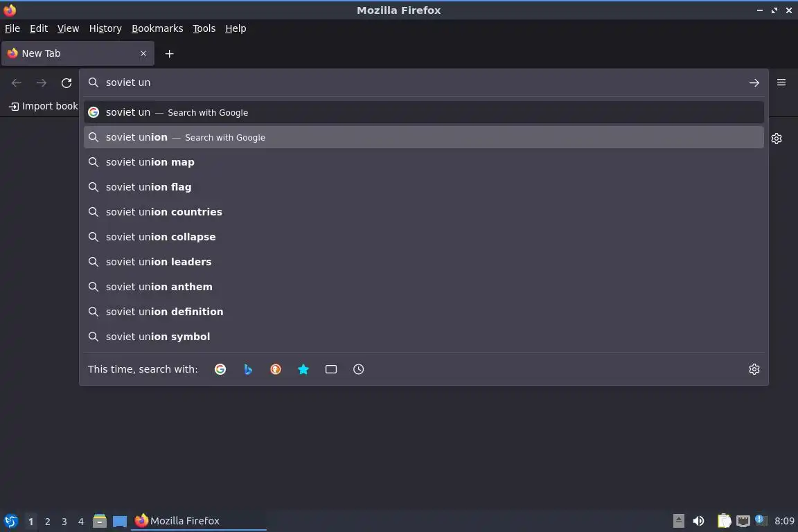Image resolution: width=798 pixels, height=532 pixels.
Task: Open a new tab with plus button
Action: tap(170, 53)
